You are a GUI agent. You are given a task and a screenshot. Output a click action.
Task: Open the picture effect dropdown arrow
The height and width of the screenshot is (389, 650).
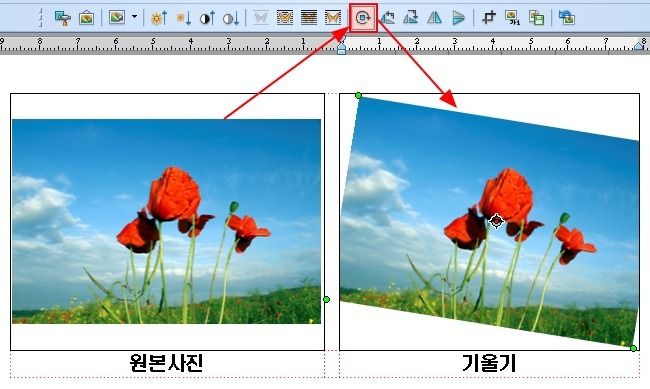[134, 17]
